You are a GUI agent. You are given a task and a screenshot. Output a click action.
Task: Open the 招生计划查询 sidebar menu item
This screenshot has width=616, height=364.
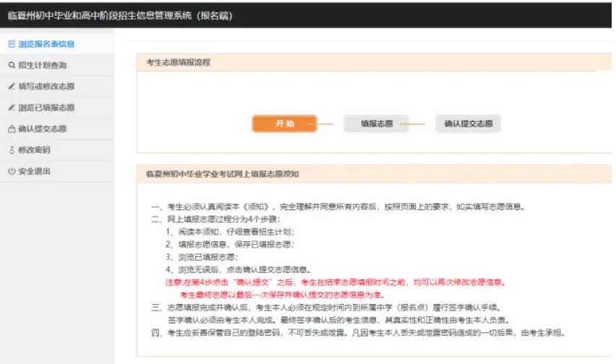tap(43, 65)
